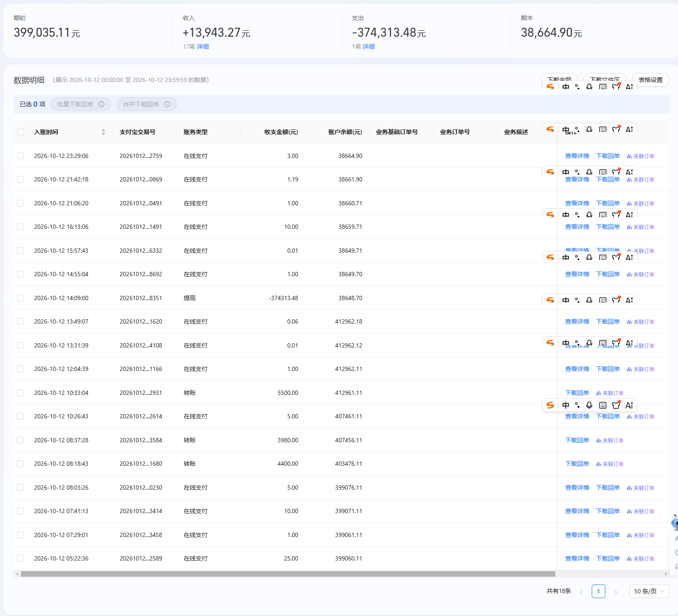This screenshot has height=616, width=678.
Task: Click 下载回单 for the 08:37:28 转账 row
Action: point(577,440)
